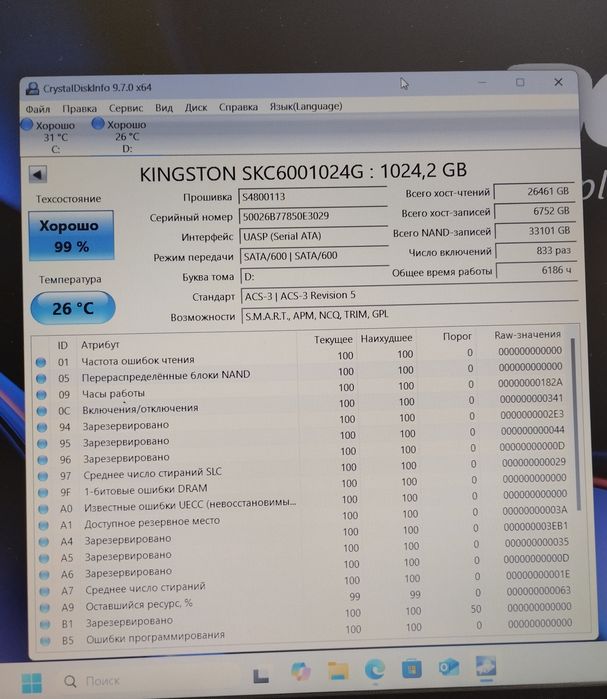607x699 pixels.
Task: Click the previous disk arrow button
Action: (37, 174)
